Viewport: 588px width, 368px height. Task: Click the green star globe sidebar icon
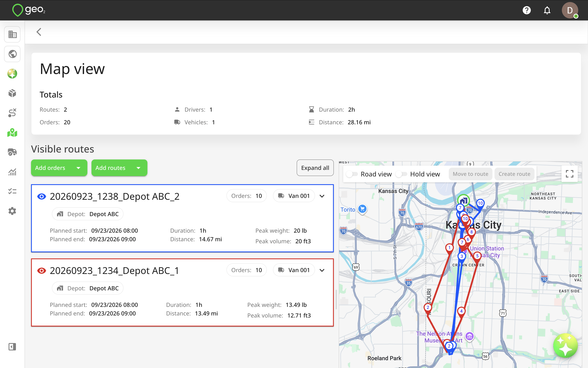12,74
